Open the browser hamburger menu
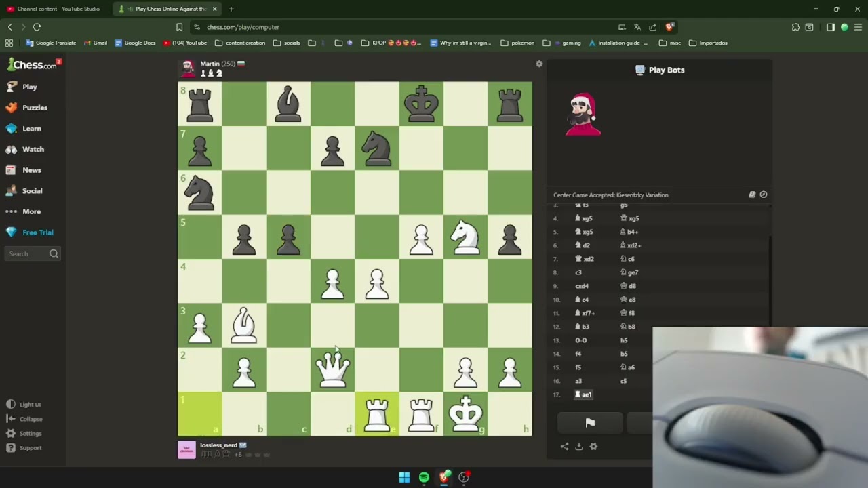Screen dimensions: 868x488 [858, 27]
